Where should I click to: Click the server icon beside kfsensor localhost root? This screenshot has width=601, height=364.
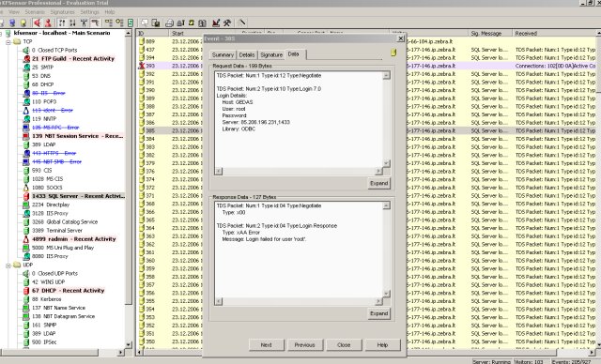(x=8, y=33)
